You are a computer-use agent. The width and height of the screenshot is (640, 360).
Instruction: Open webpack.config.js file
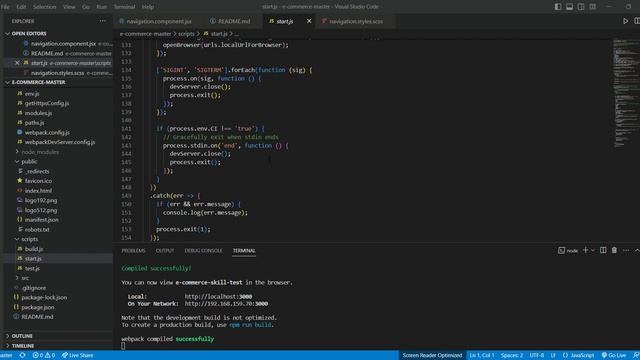[x=47, y=132]
